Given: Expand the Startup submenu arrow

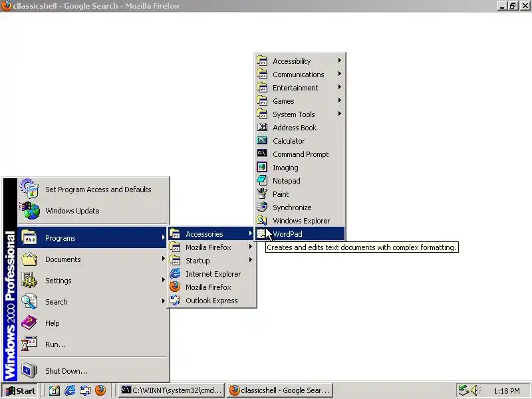Looking at the screenshot, I should click(251, 260).
